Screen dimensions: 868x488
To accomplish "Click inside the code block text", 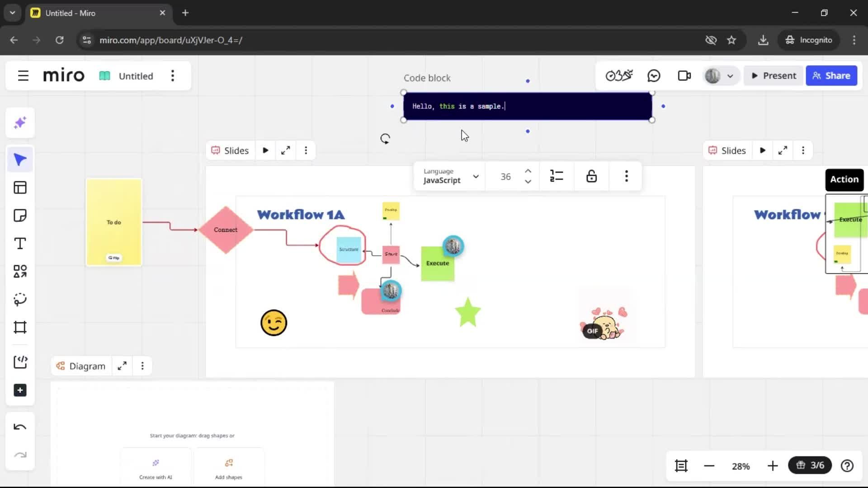I will (528, 106).
